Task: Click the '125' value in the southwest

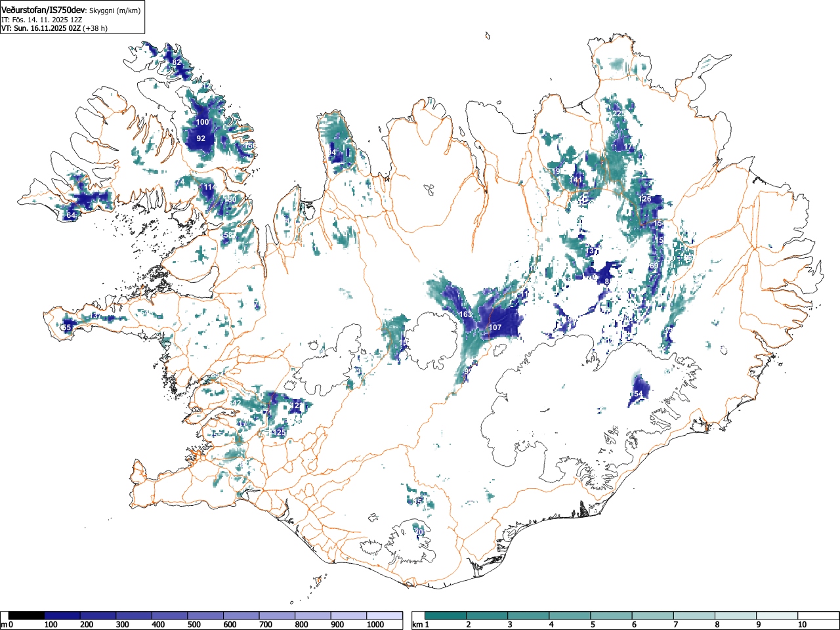Action: (x=280, y=432)
